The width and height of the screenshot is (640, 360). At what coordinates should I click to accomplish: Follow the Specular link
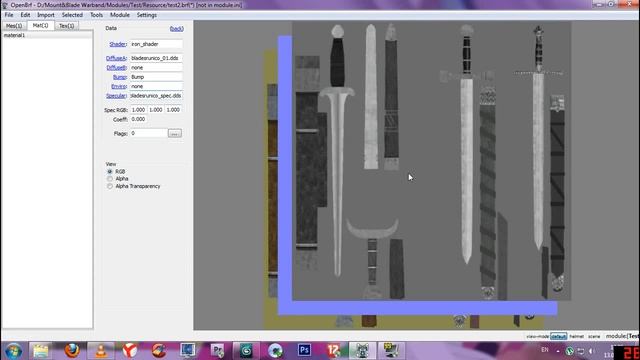pos(116,96)
